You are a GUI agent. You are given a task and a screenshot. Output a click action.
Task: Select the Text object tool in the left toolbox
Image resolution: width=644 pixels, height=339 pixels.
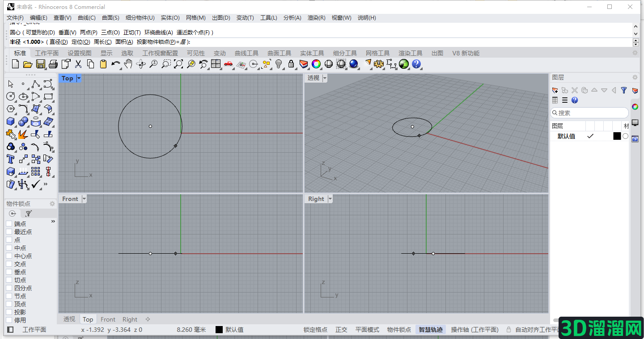pyautogui.click(x=11, y=159)
